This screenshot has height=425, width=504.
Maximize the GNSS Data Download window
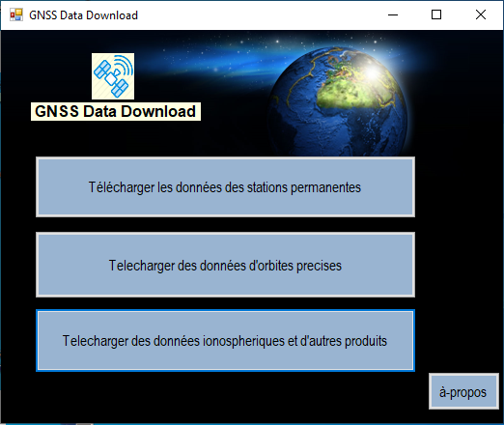436,14
